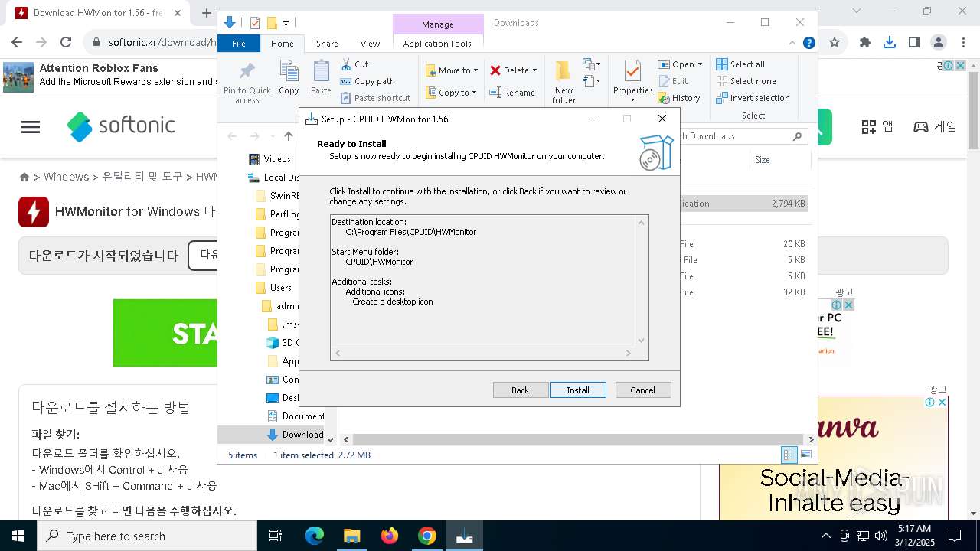Click the Softonic logo

(121, 126)
